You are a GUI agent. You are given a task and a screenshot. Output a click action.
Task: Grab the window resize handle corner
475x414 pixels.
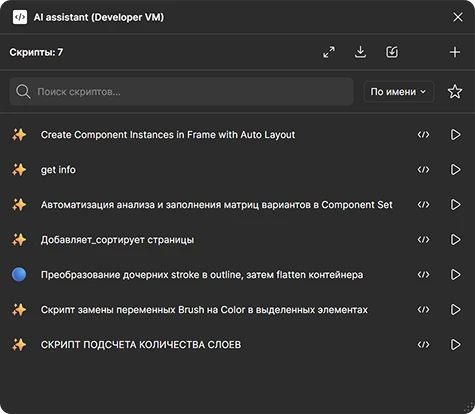pyautogui.click(x=469, y=408)
